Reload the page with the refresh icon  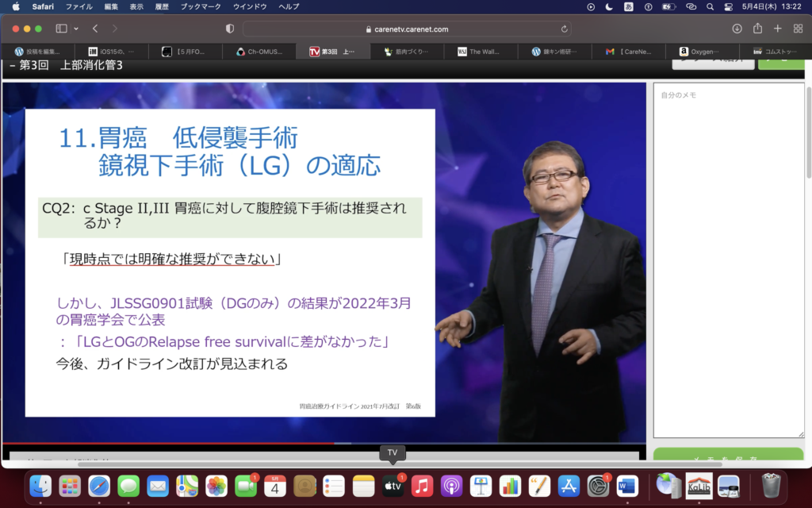click(565, 29)
